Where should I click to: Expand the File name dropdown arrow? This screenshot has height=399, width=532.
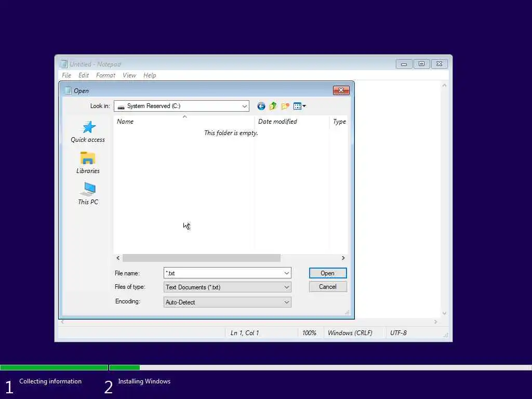[x=287, y=273]
